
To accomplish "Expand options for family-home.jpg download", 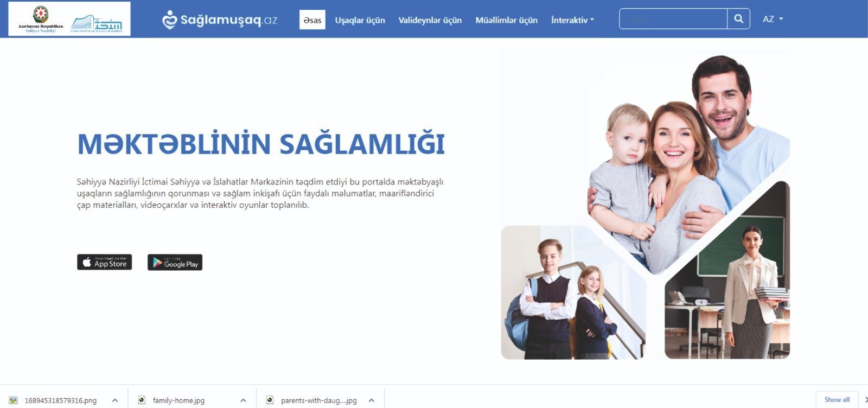I will pos(243,400).
